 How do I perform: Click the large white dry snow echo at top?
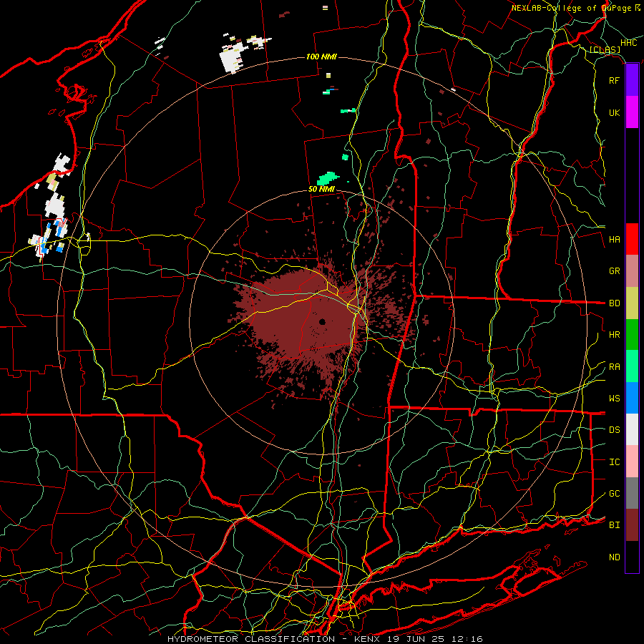click(233, 59)
